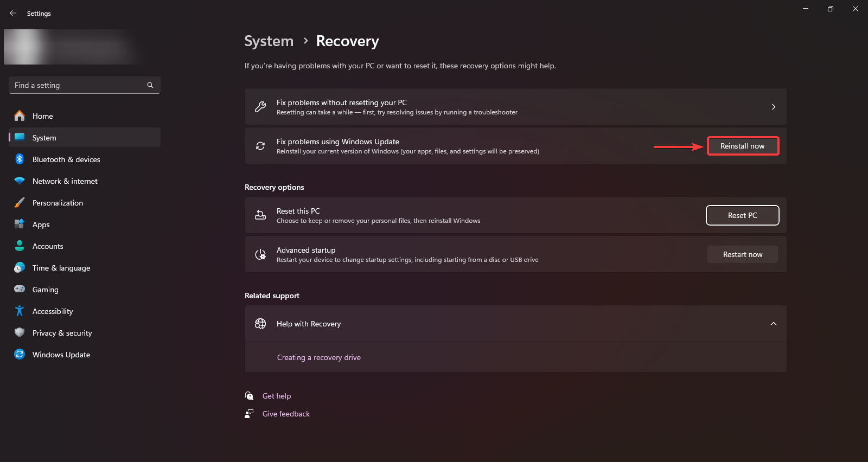Click the Help with Recovery heading text
The image size is (868, 462).
click(x=309, y=324)
